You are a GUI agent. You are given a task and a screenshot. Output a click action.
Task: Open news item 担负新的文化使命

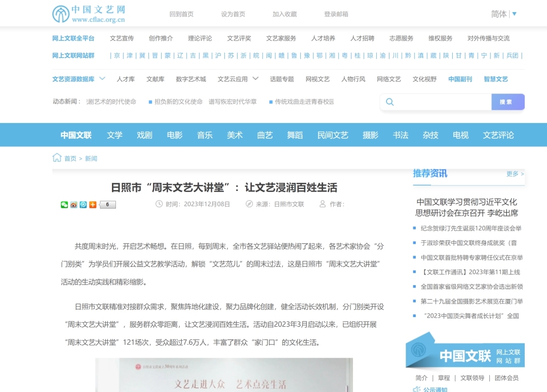[x=178, y=101]
